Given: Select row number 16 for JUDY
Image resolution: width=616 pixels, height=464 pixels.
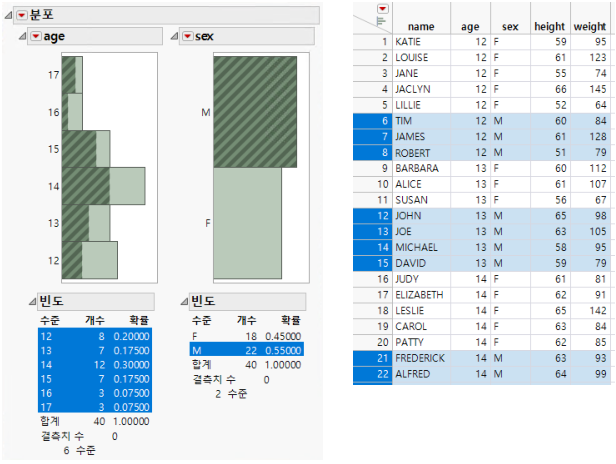Looking at the screenshot, I should (x=372, y=279).
